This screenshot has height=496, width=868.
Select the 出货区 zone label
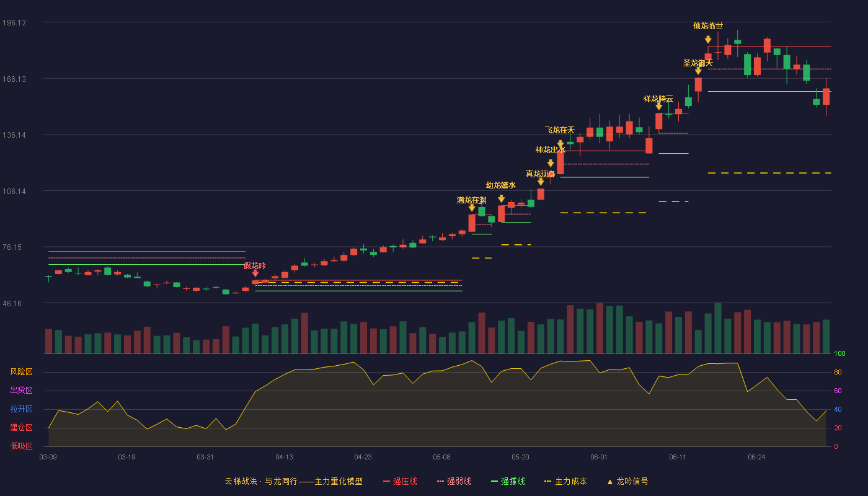pos(22,391)
